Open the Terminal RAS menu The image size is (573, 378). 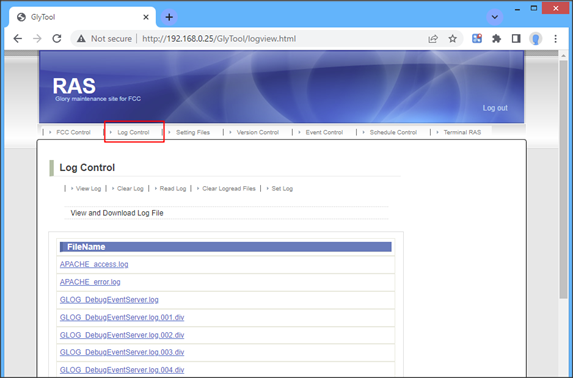coord(462,132)
